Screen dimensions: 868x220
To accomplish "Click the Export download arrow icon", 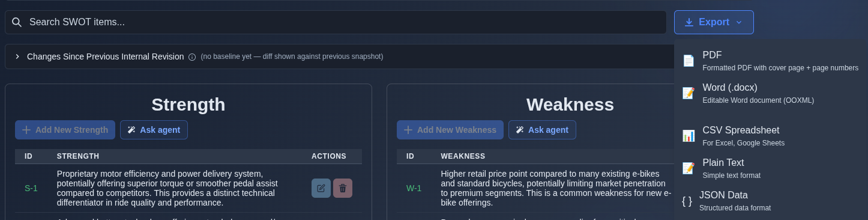I will pos(689,22).
